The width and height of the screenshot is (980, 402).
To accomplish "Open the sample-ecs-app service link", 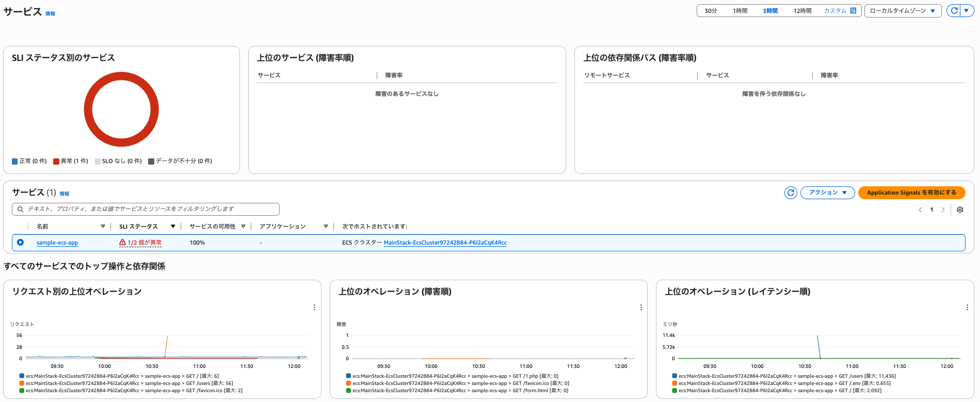I will click(x=57, y=243).
